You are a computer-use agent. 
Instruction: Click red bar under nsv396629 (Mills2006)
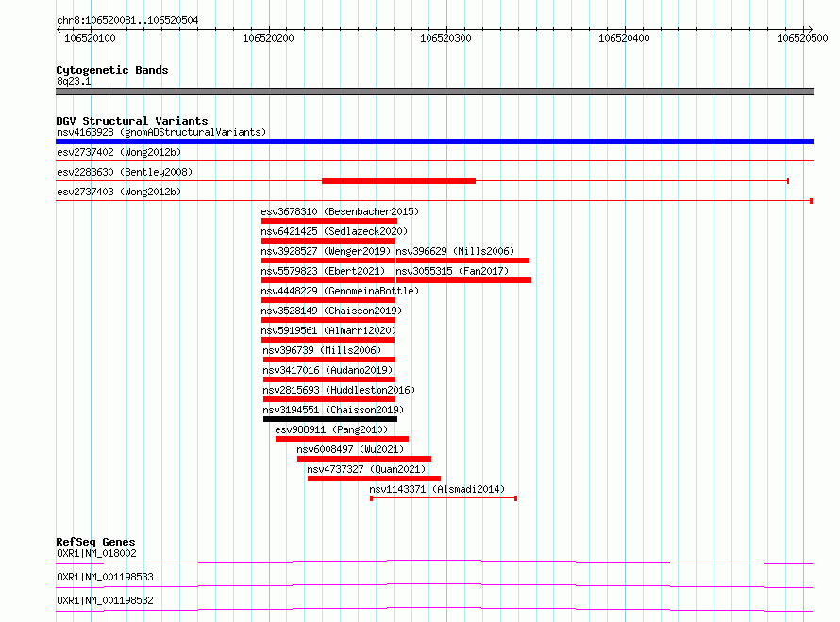[462, 261]
